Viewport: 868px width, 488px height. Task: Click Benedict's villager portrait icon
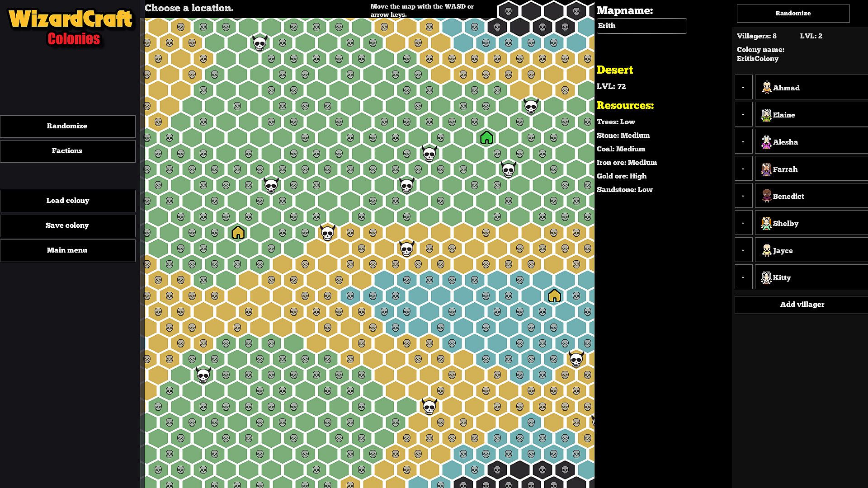(x=766, y=196)
